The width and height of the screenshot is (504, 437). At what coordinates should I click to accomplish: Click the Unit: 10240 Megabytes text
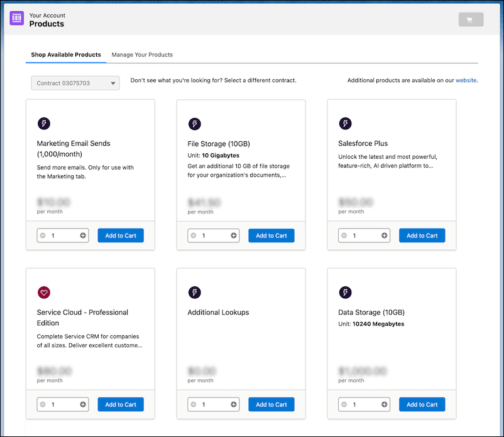[371, 324]
